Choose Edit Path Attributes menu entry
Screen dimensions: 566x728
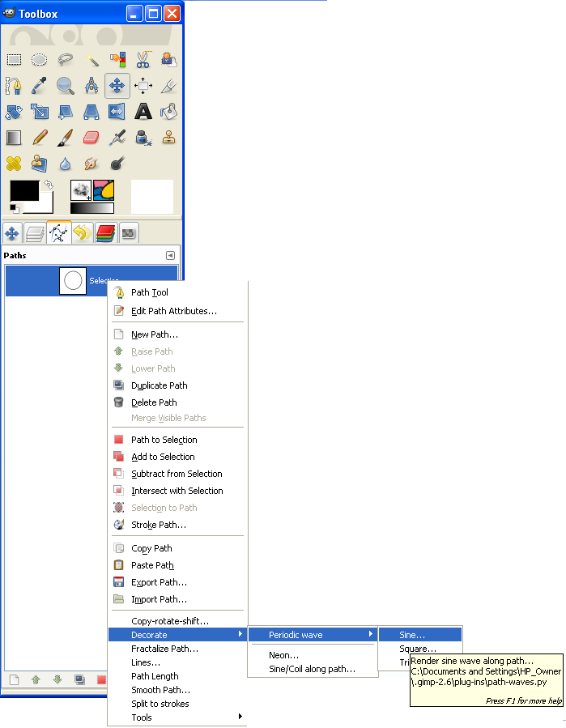[x=174, y=311]
